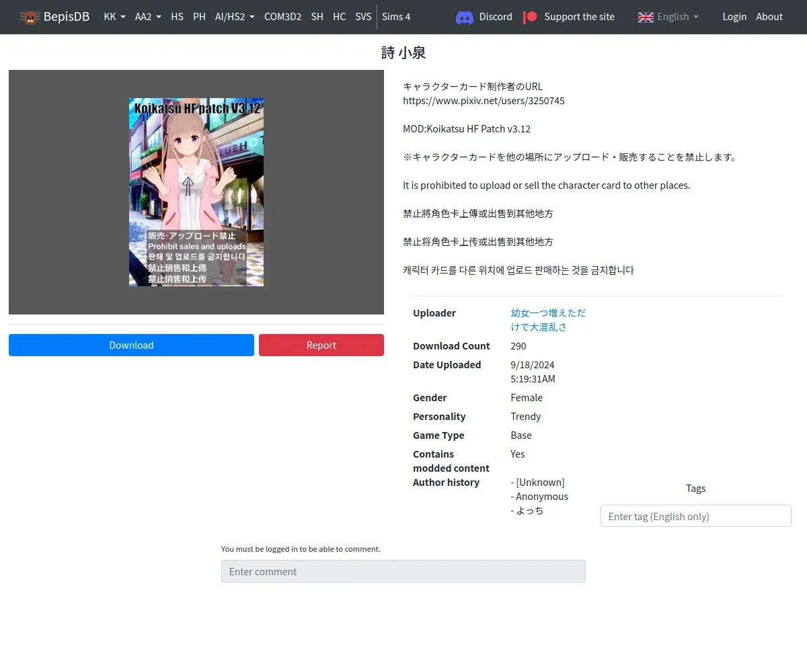Click author history entry Anonymous
The height and width of the screenshot is (672, 807).
coord(539,497)
